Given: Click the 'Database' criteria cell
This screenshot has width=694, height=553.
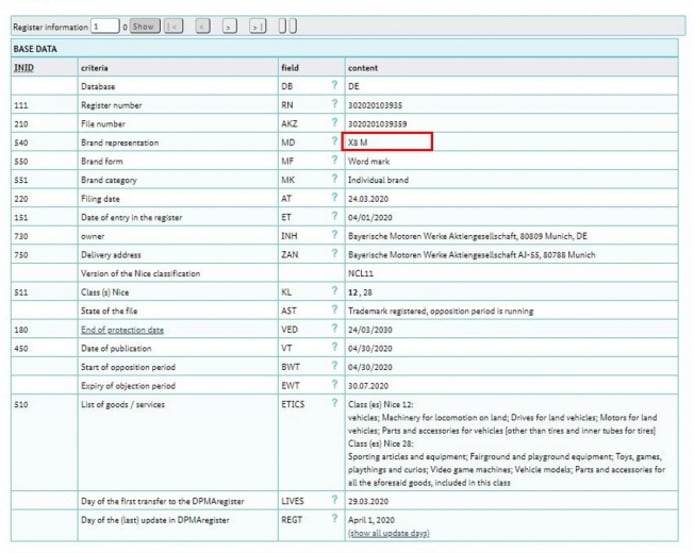Looking at the screenshot, I should point(178,86).
